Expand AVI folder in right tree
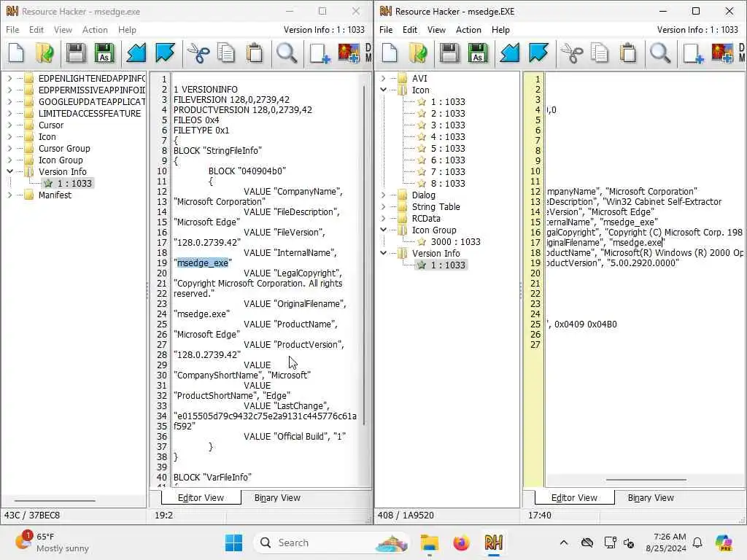Viewport: 747px width, 560px height. [383, 78]
